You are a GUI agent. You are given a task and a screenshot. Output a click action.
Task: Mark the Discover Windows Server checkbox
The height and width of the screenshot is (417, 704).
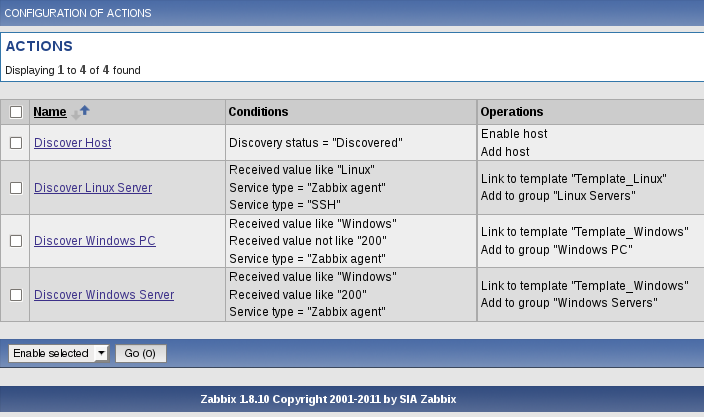(x=16, y=295)
